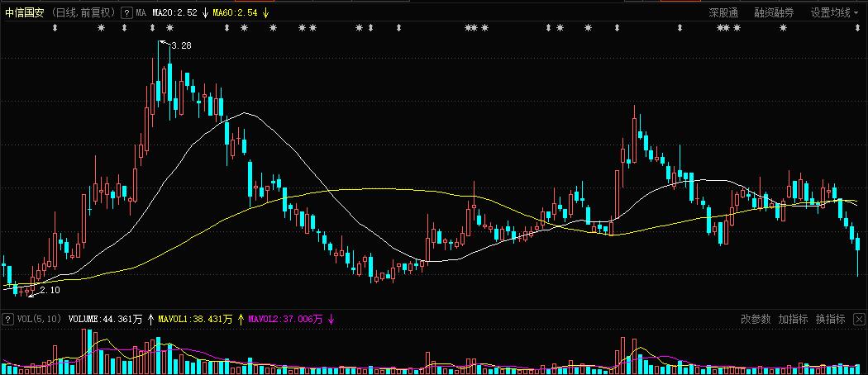Screen dimensions: 868x375
Task: Select the magenta MAVOL2:37.006万 reading
Action: tap(286, 319)
